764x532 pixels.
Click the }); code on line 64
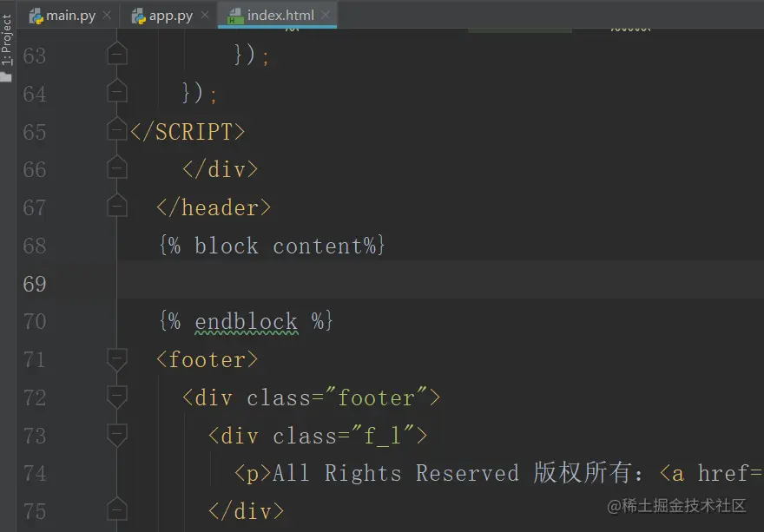(200, 93)
